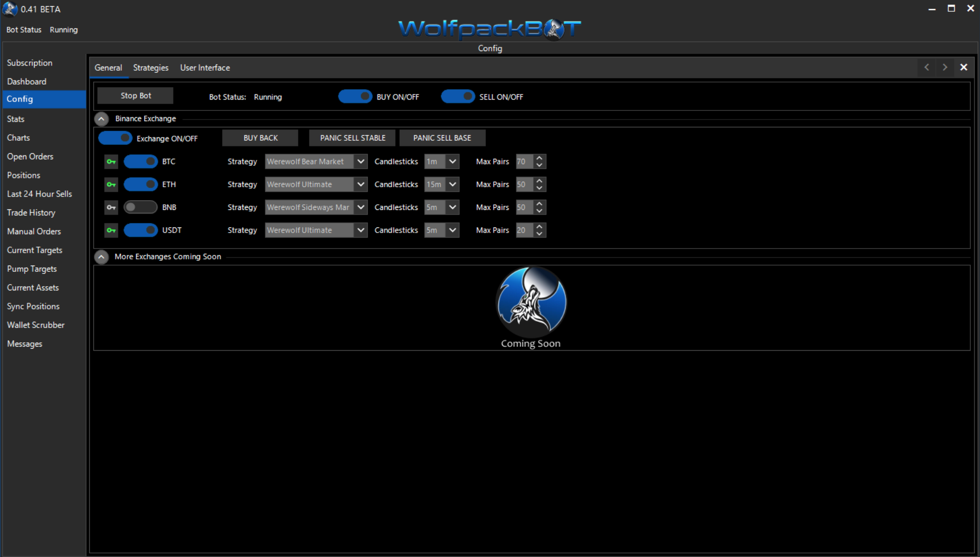Screen dimensions: 980x557
Task: Click the ETH Max Pairs field
Action: [x=525, y=184]
